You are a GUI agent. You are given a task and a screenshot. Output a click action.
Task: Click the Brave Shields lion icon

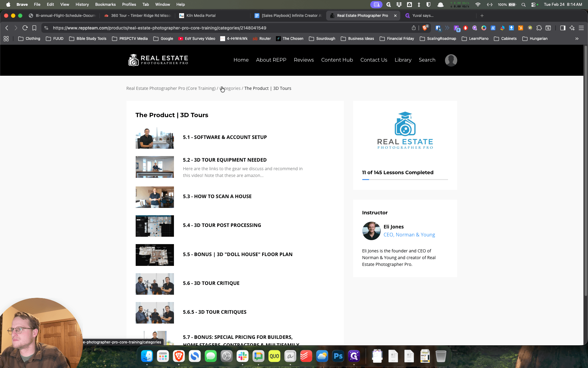(x=425, y=28)
